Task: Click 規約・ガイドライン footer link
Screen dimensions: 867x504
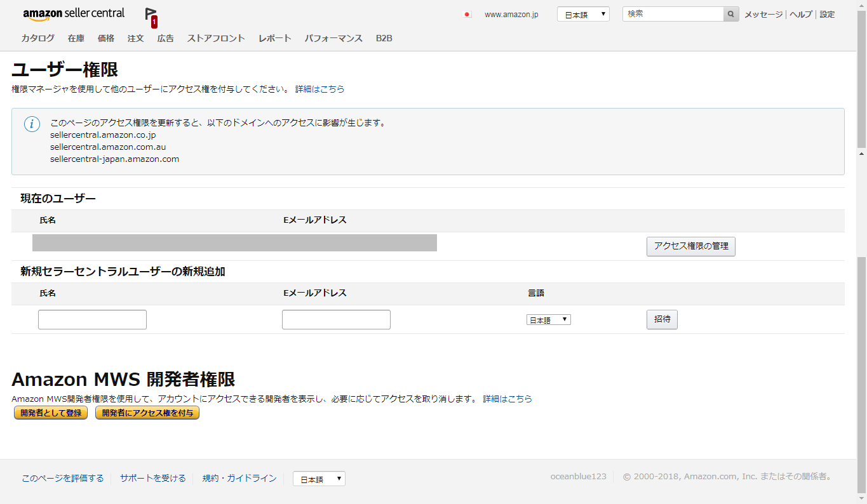Action: [239, 478]
